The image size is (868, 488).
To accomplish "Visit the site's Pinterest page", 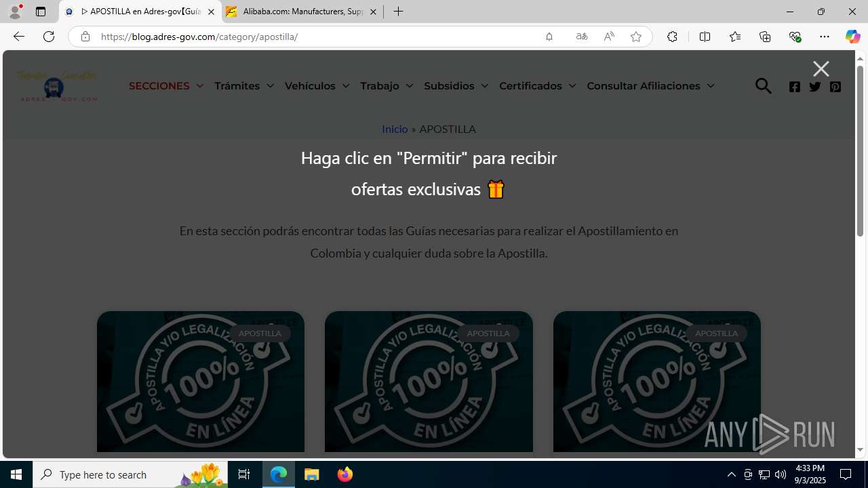I will pos(835,87).
